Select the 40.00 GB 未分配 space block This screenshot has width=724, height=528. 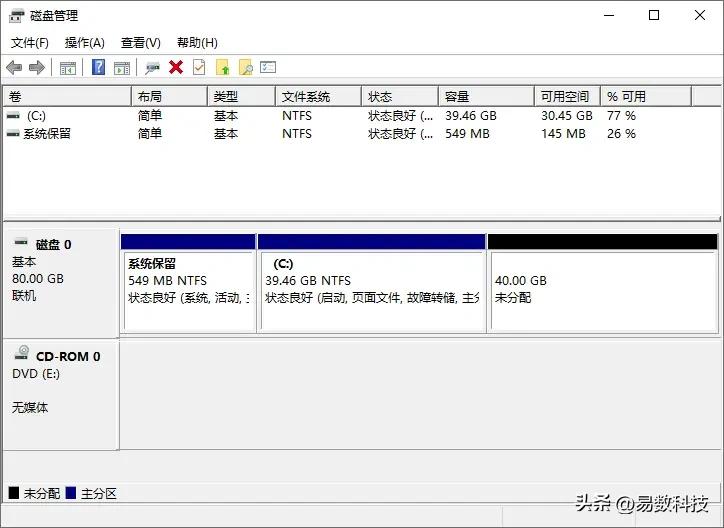603,283
